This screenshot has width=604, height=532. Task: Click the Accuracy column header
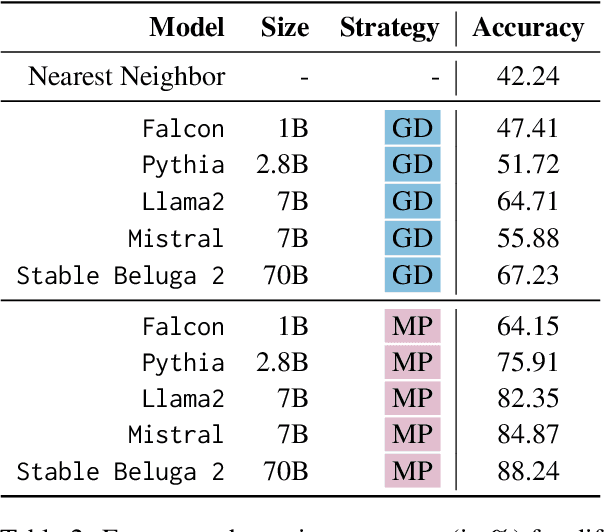(528, 27)
